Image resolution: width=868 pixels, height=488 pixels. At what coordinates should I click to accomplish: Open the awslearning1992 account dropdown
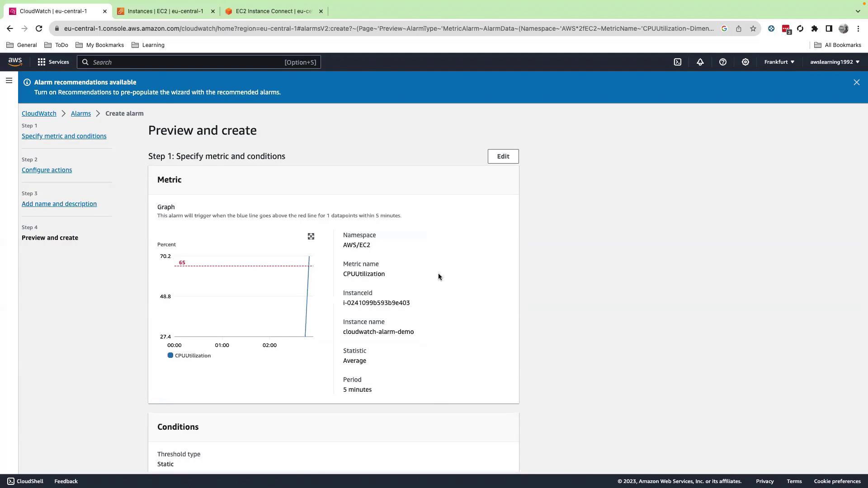(x=835, y=62)
